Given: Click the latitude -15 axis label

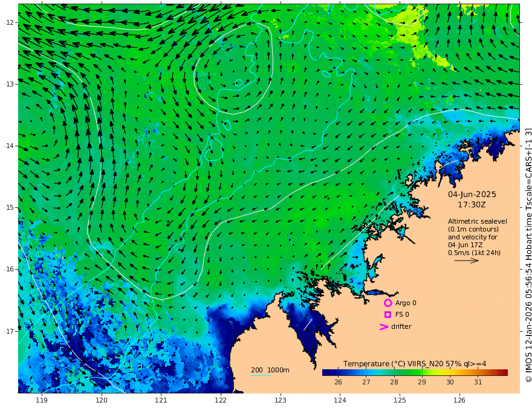Looking at the screenshot, I should click(x=9, y=207).
